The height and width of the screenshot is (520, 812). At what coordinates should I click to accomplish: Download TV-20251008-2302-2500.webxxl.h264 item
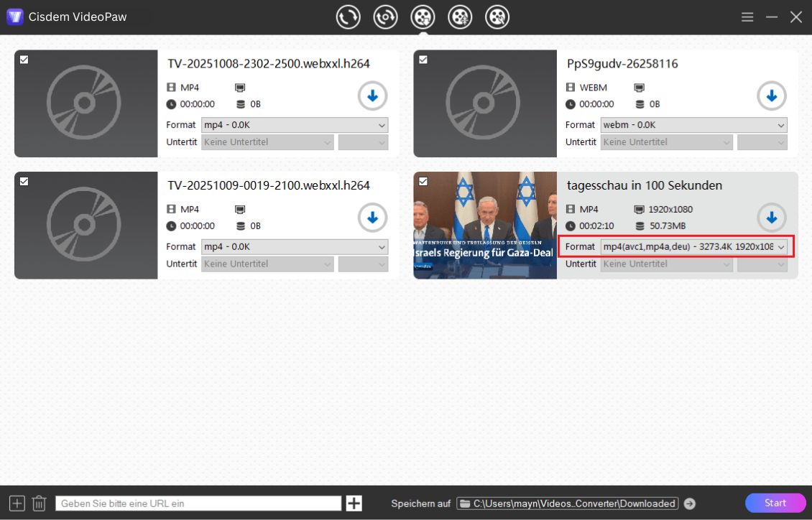tap(372, 96)
